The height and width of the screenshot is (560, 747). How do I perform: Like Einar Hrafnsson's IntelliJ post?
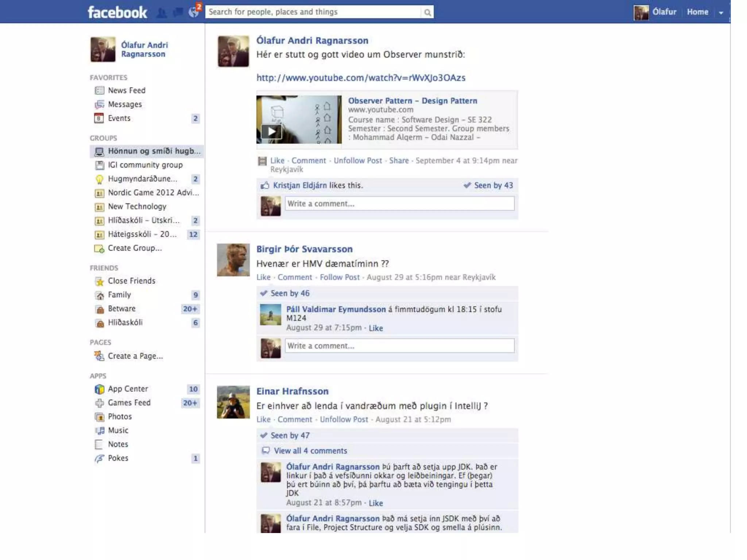click(263, 420)
